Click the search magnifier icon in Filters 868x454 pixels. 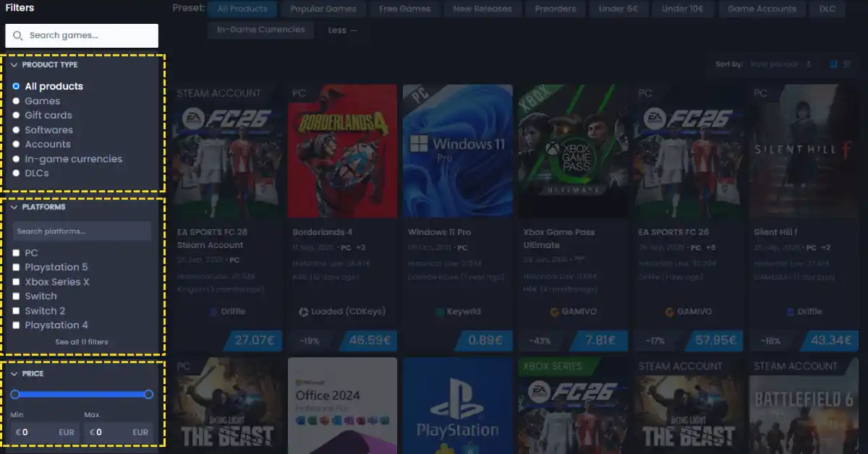point(17,35)
